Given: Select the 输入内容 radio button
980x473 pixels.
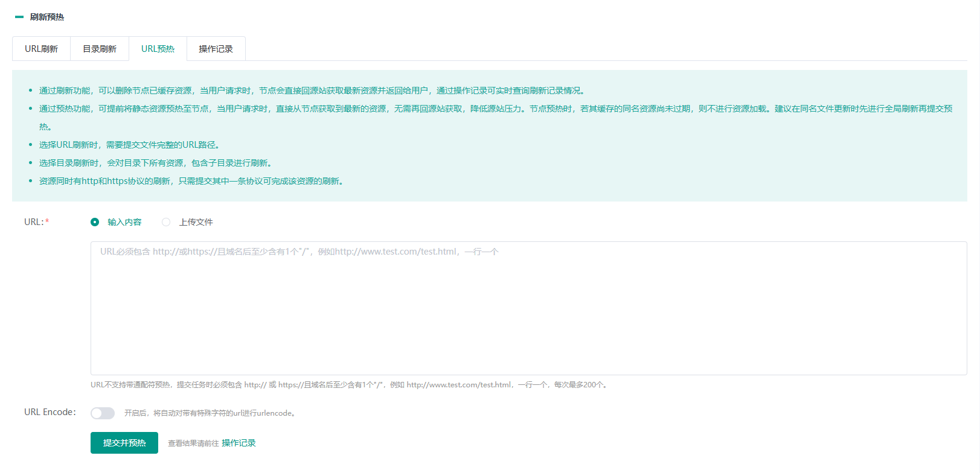Looking at the screenshot, I should click(95, 222).
